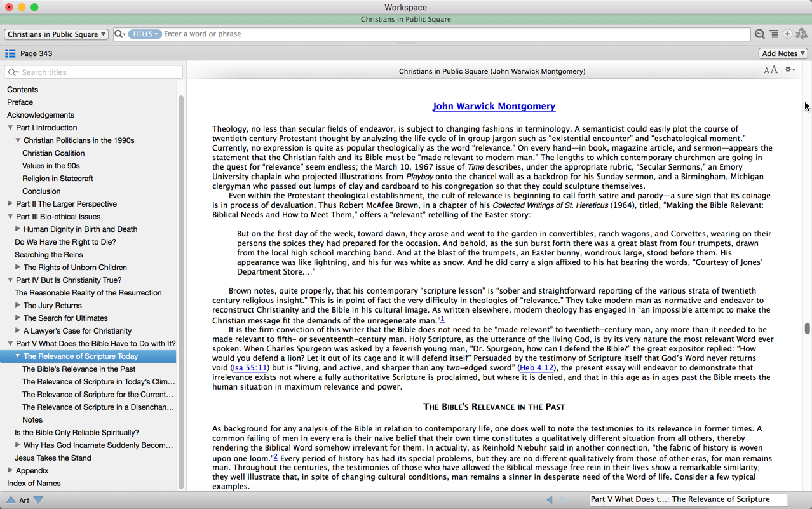Image resolution: width=812 pixels, height=509 pixels.
Task: Click the small A to decrease text size
Action: pyautogui.click(x=767, y=71)
